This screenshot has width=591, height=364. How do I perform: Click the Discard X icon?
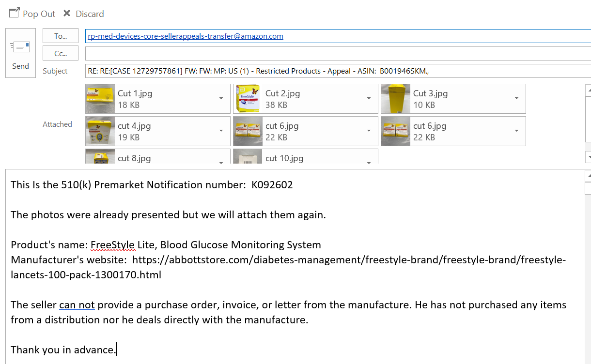point(67,14)
